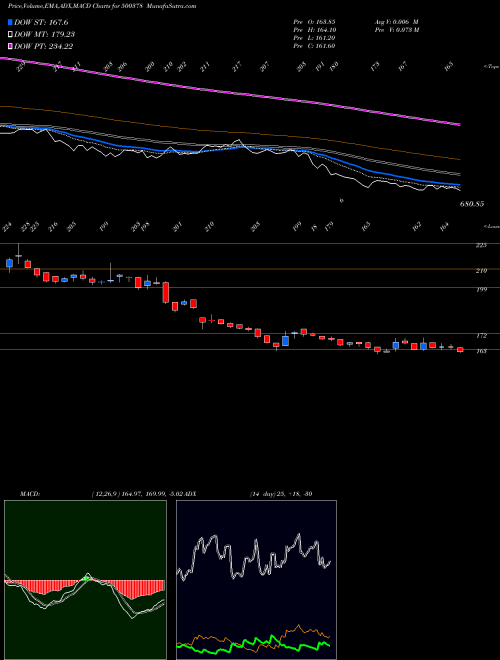This screenshot has width=500, height=660.
Task: Click the last red candlestick on the right
Action: pos(460,349)
